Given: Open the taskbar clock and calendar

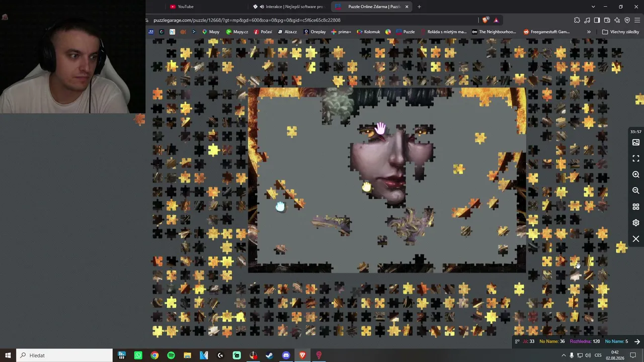Looking at the screenshot, I should [615, 355].
